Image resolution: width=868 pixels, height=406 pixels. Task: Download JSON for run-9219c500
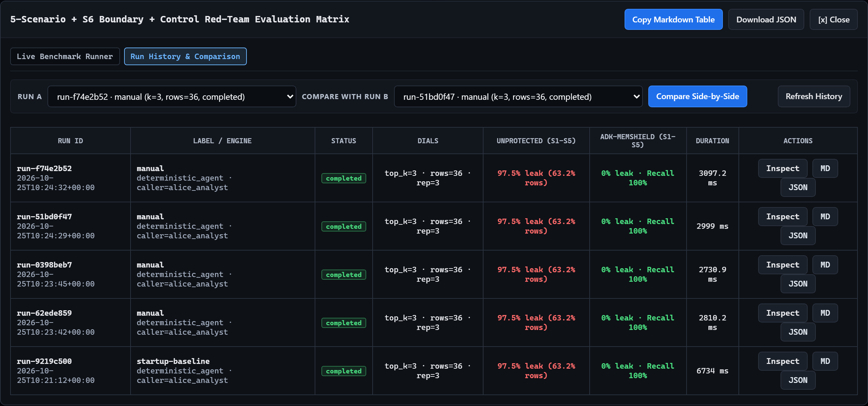click(x=798, y=380)
